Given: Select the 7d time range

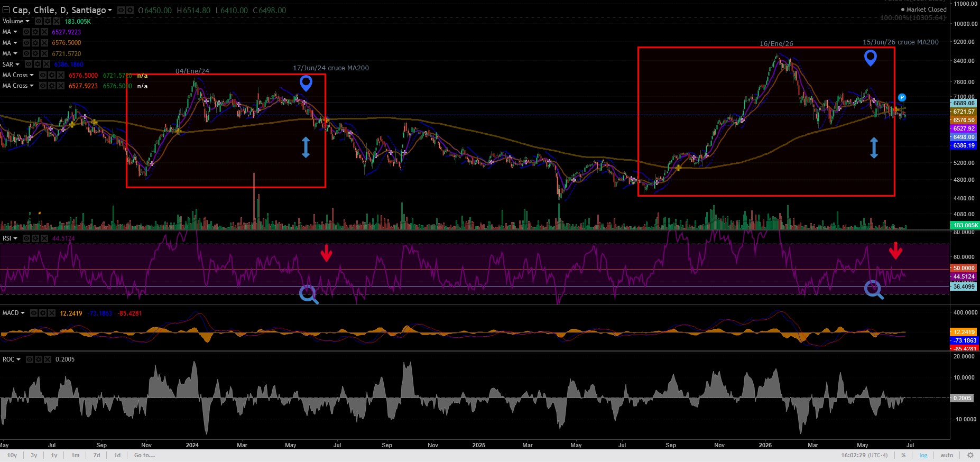Looking at the screenshot, I should click(x=97, y=455).
